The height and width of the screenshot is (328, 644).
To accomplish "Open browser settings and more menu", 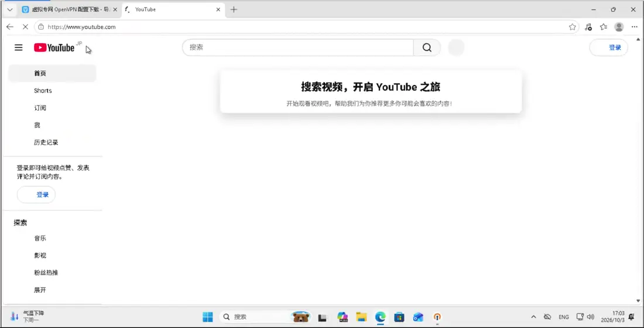I will pyautogui.click(x=634, y=27).
